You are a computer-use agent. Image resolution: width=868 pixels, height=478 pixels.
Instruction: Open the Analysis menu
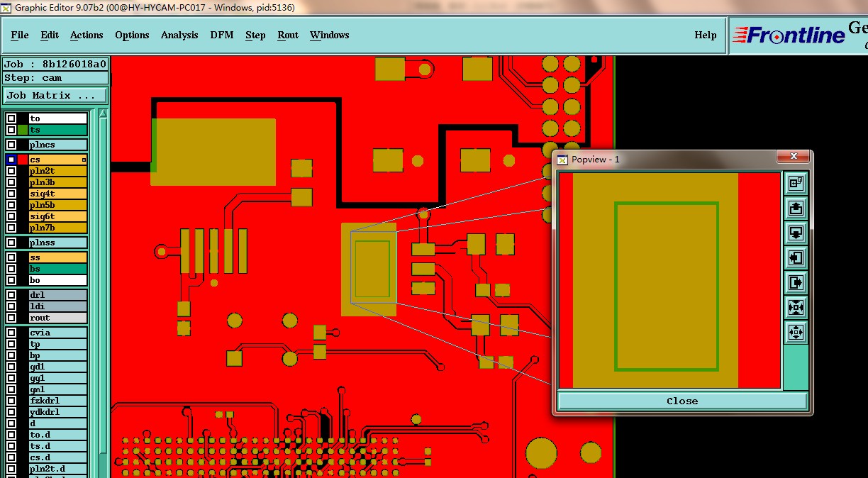(179, 35)
